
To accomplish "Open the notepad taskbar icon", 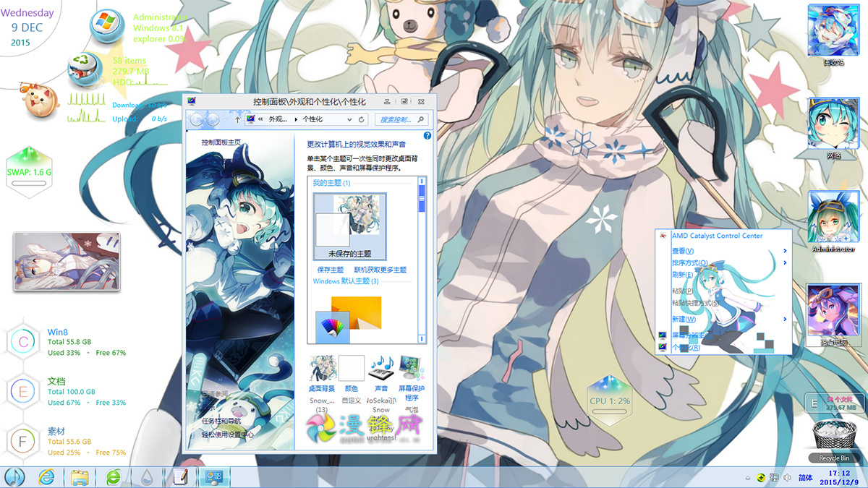I will pyautogui.click(x=179, y=476).
